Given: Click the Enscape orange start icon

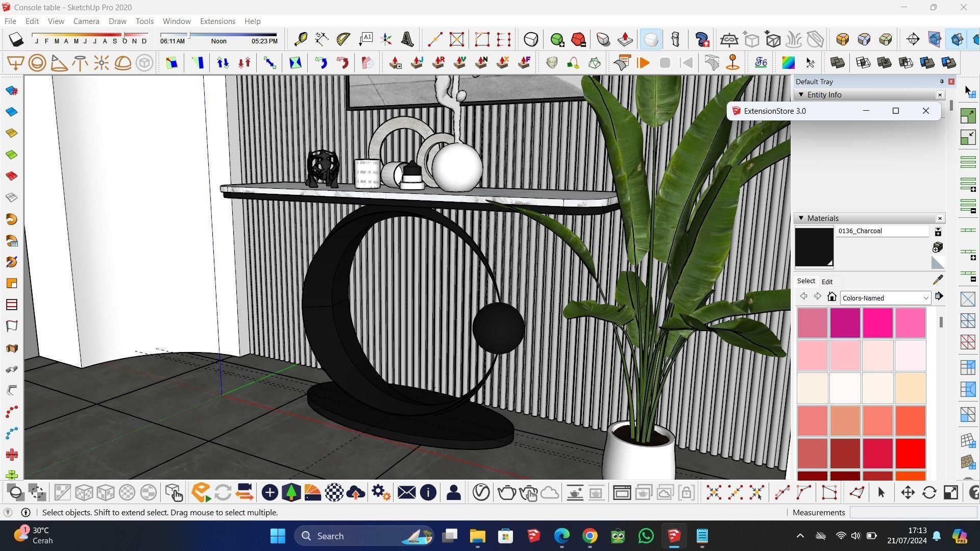Looking at the screenshot, I should click(x=201, y=492).
